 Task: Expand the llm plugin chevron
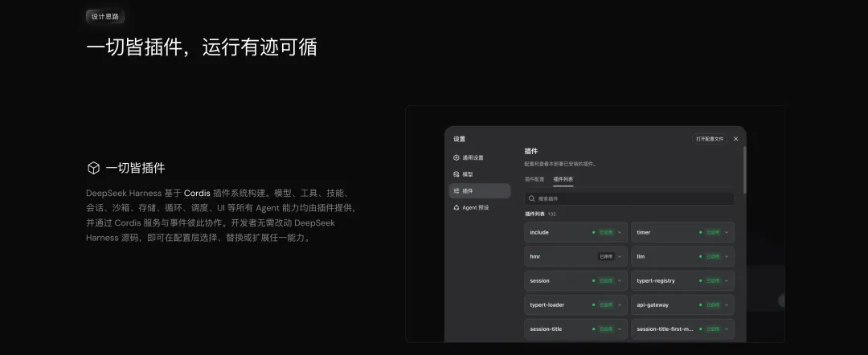[x=727, y=256]
